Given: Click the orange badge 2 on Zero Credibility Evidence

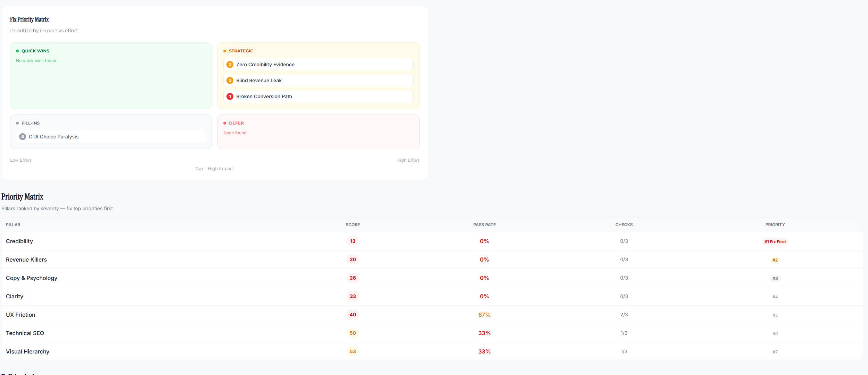Looking at the screenshot, I should 230,64.
